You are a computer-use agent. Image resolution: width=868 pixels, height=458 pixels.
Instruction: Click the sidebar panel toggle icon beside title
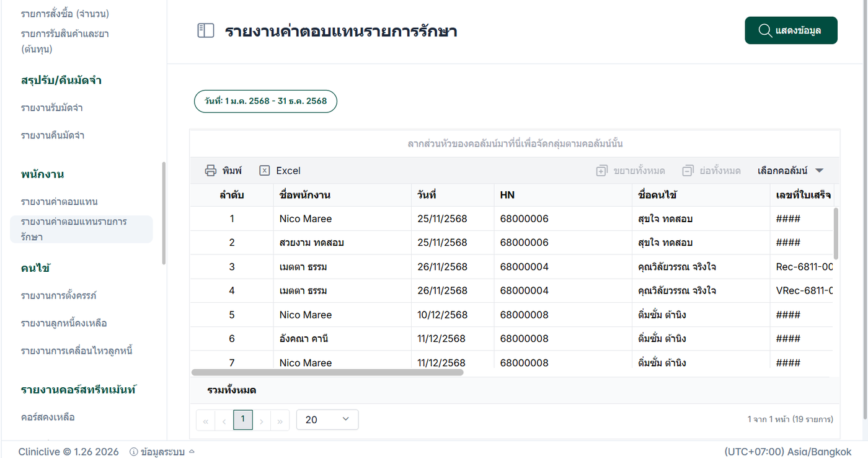tap(205, 30)
